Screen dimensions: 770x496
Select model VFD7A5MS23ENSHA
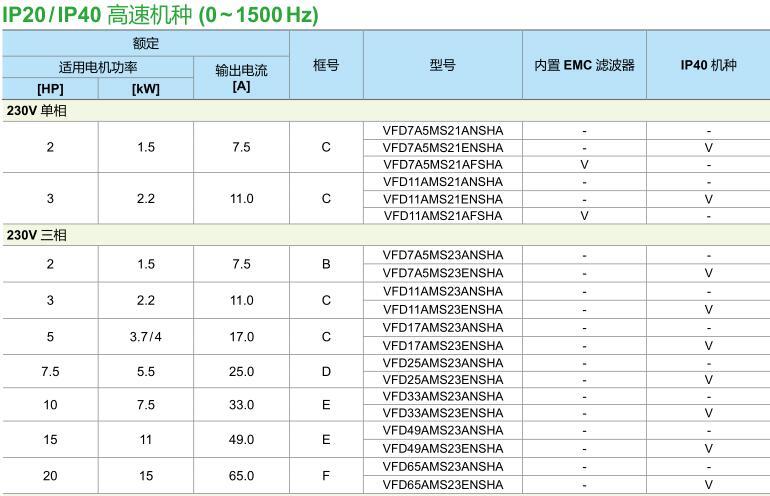443,273
